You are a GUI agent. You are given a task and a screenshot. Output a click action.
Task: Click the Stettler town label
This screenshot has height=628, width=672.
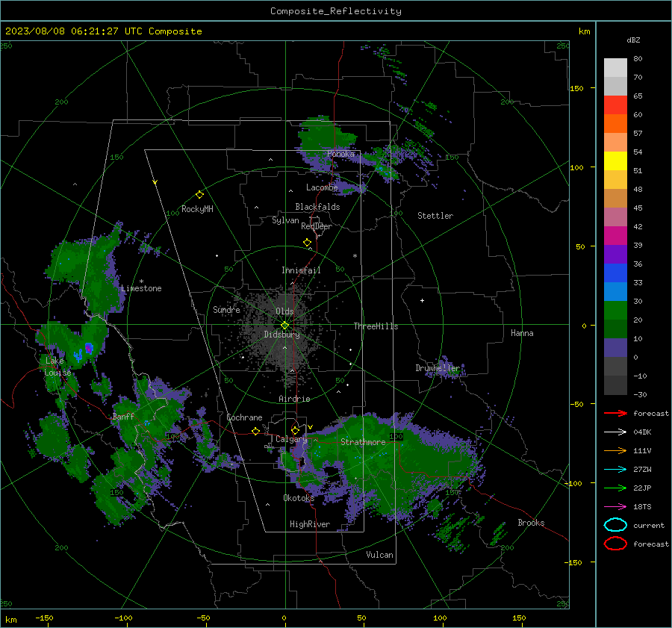coord(435,216)
